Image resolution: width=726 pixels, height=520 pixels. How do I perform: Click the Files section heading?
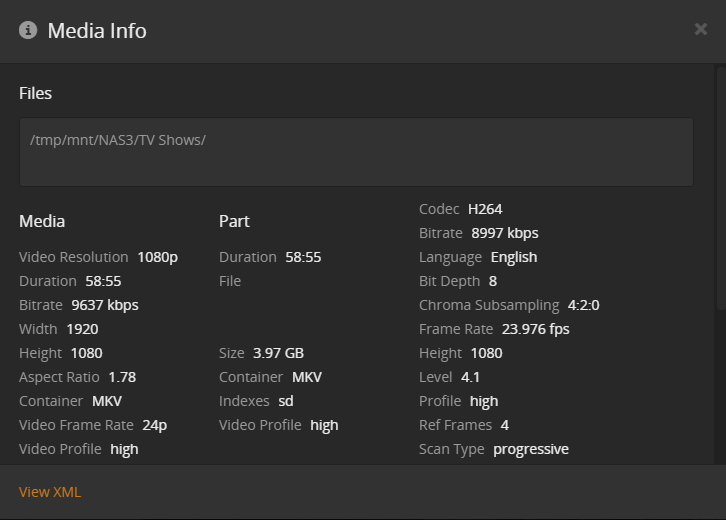[35, 93]
